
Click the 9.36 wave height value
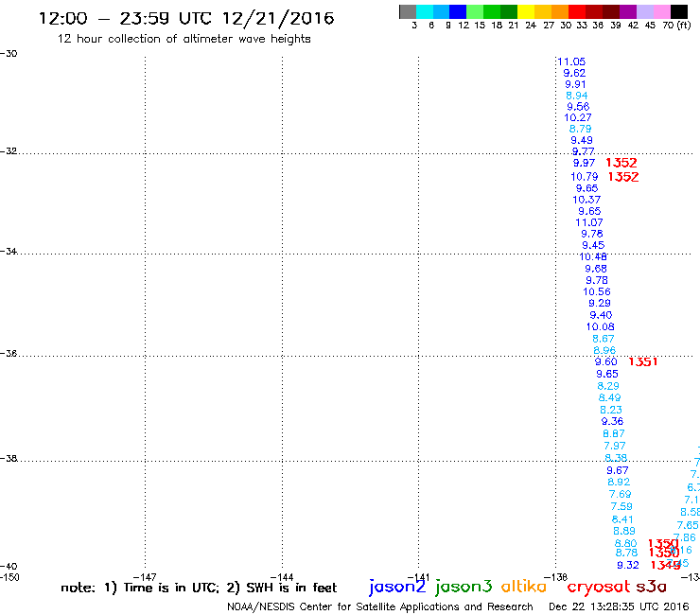point(612,421)
